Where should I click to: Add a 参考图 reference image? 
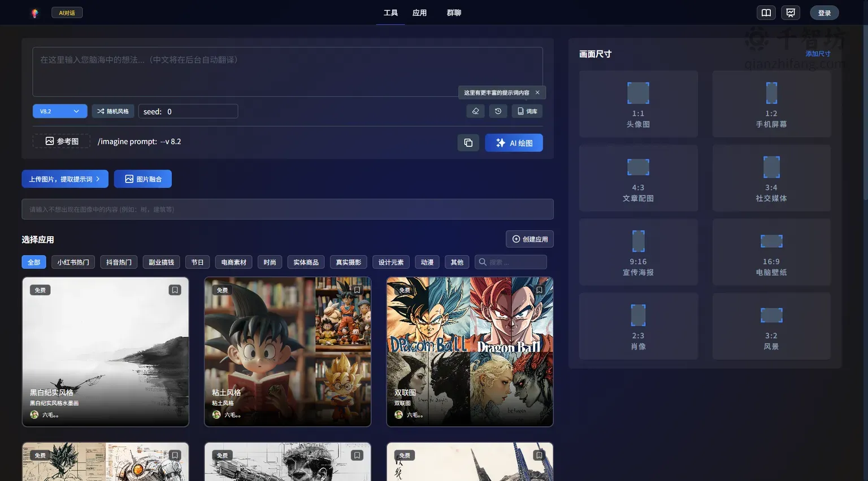pos(62,141)
